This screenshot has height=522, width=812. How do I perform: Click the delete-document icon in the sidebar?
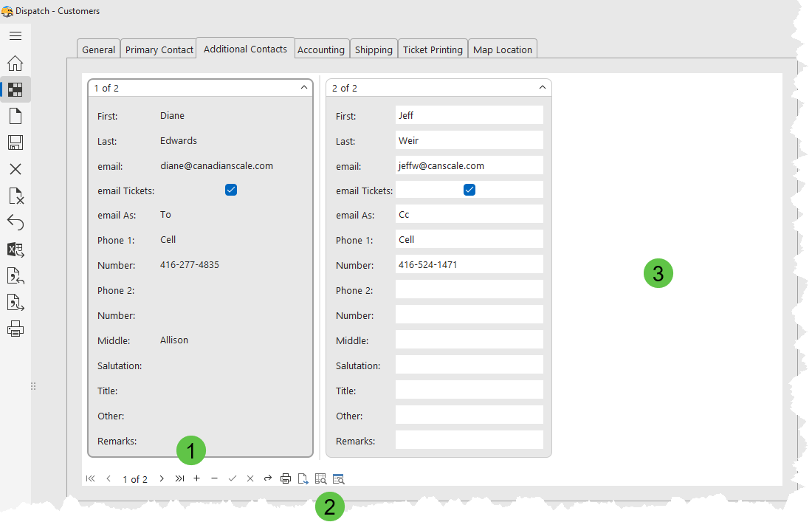tap(16, 196)
